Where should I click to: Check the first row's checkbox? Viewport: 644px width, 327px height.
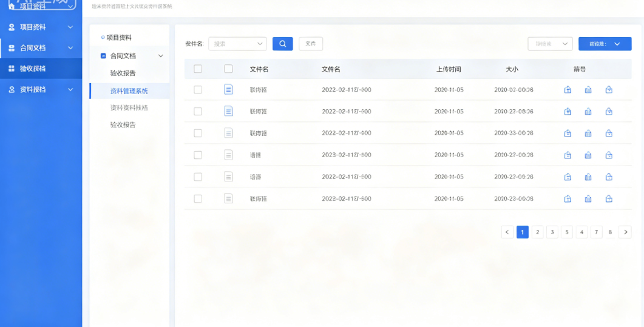(198, 89)
